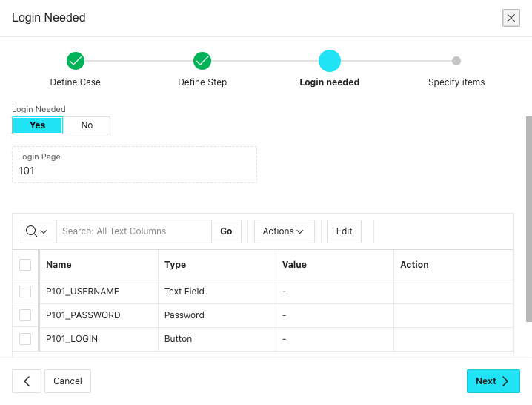
Task: Select the P101_PASSWORD name cell
Action: click(x=99, y=315)
